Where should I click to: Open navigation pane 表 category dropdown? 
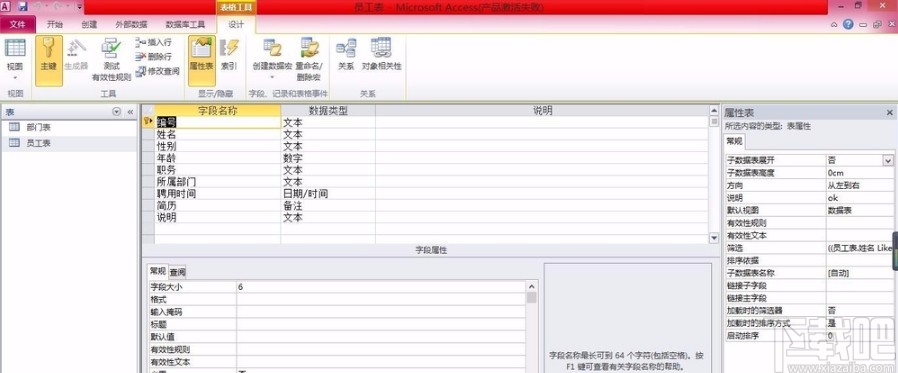[x=117, y=112]
